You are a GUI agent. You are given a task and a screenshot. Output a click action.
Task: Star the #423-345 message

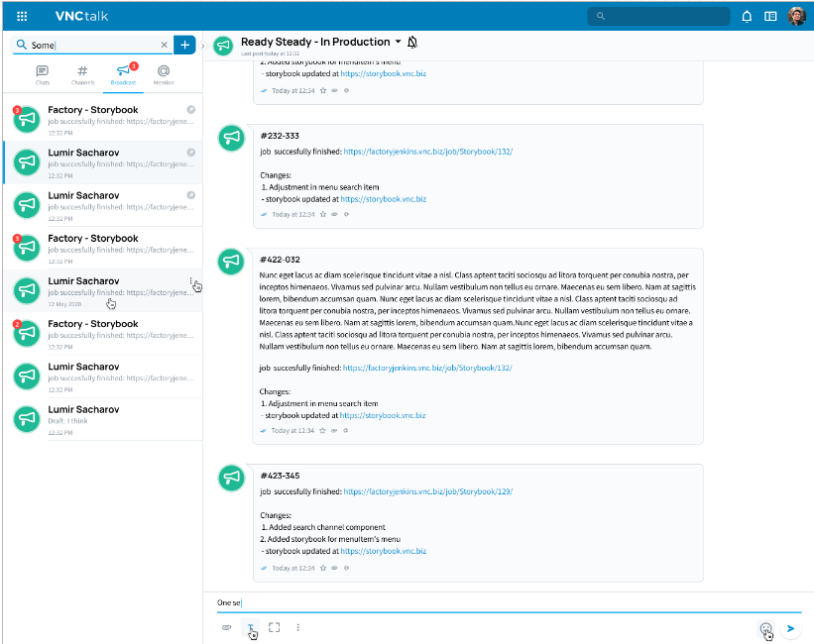coord(324,568)
